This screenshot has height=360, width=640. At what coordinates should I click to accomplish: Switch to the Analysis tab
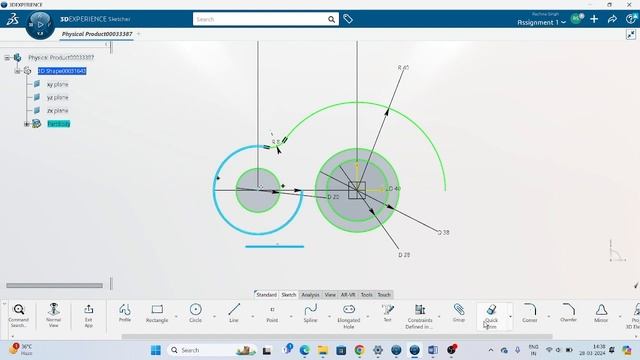(310, 295)
